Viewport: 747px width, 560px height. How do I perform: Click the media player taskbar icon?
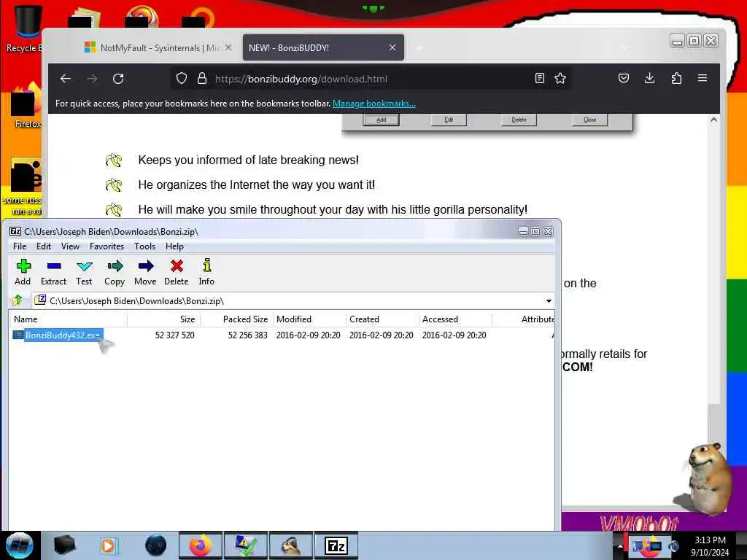coord(108,545)
